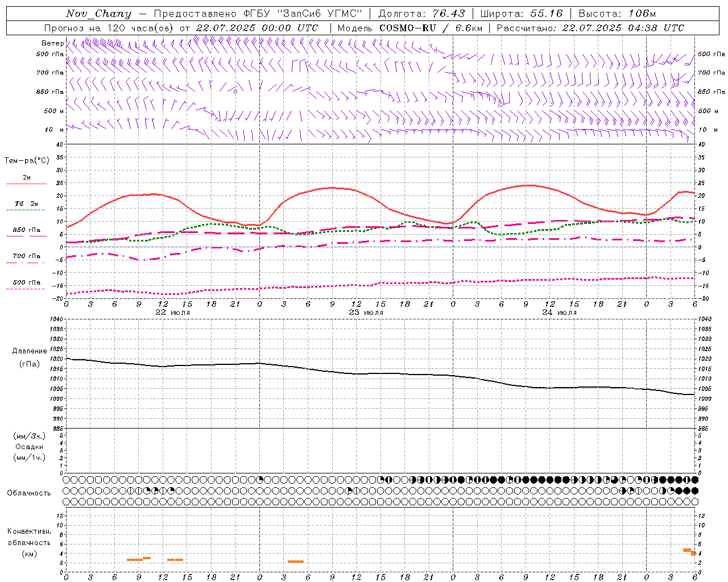Click the 'Конвективн.' convective cloud label
The height and width of the screenshot is (582, 728).
[30, 531]
